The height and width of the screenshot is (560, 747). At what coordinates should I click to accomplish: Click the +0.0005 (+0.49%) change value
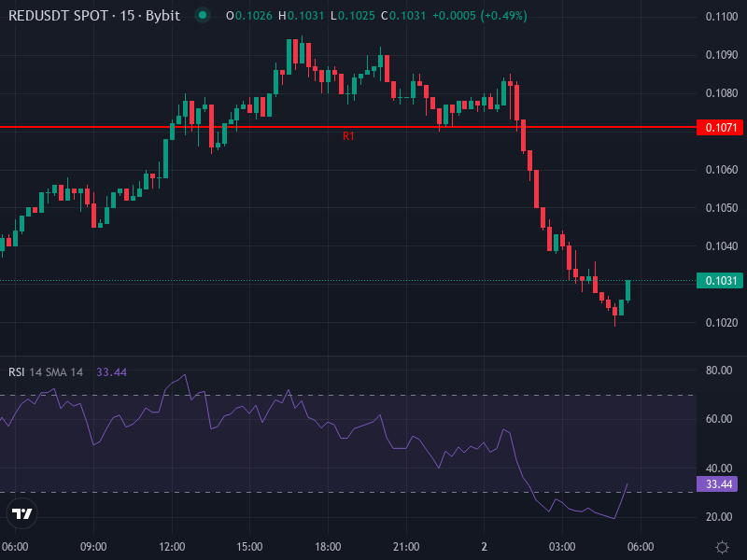pyautogui.click(x=479, y=16)
